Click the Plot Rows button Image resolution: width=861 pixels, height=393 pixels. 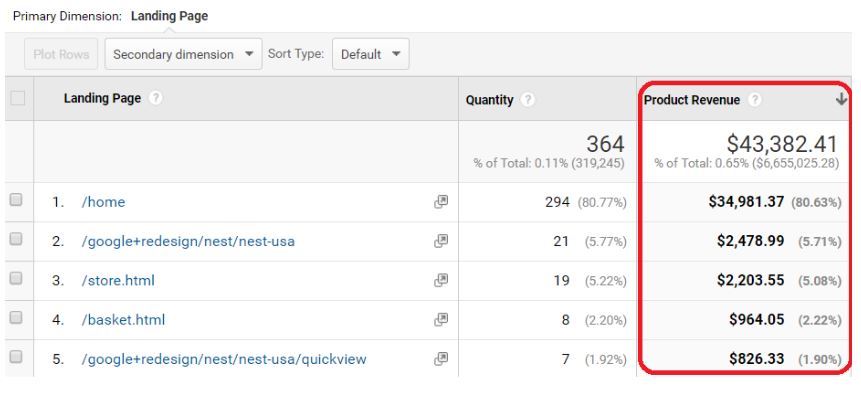pyautogui.click(x=61, y=54)
